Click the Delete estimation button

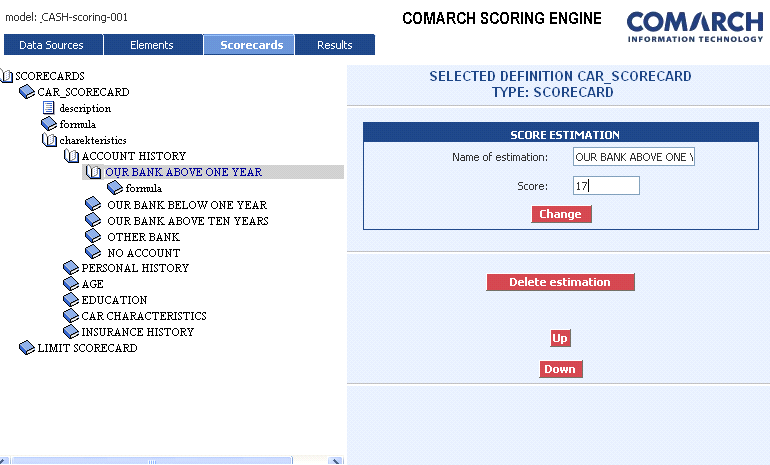pos(560,282)
